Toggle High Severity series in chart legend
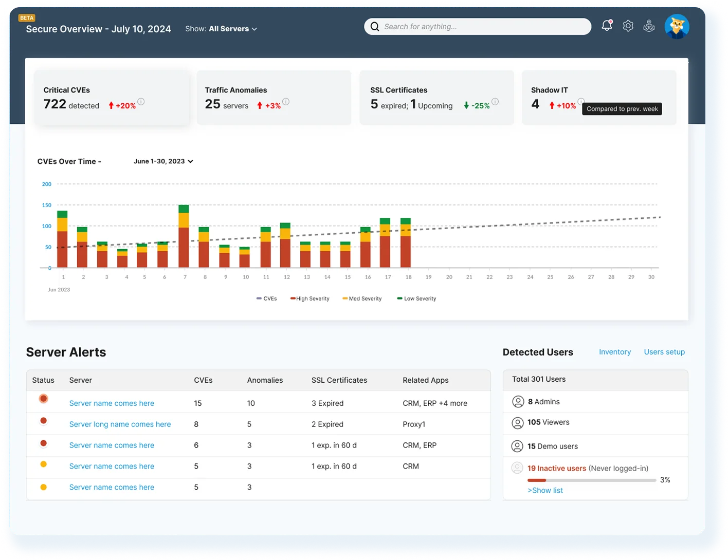728x560 pixels. (310, 298)
